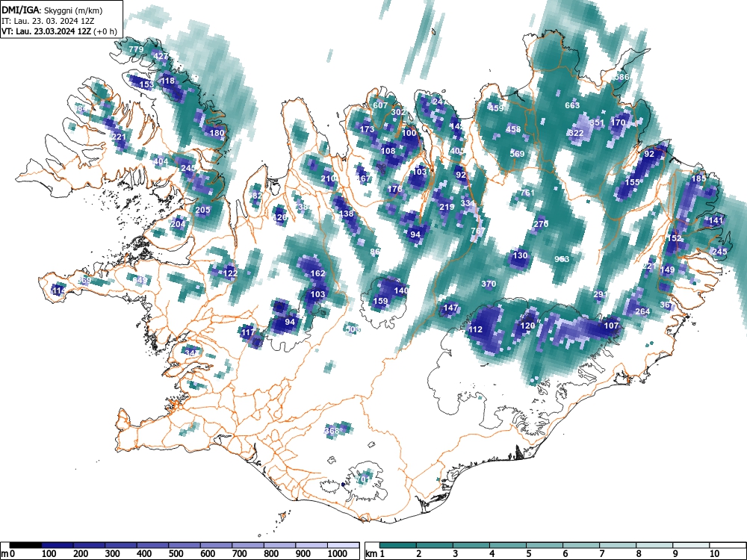Screen dimensions: 747x560
Task: Click the visibility value 204
Action: click(x=178, y=224)
